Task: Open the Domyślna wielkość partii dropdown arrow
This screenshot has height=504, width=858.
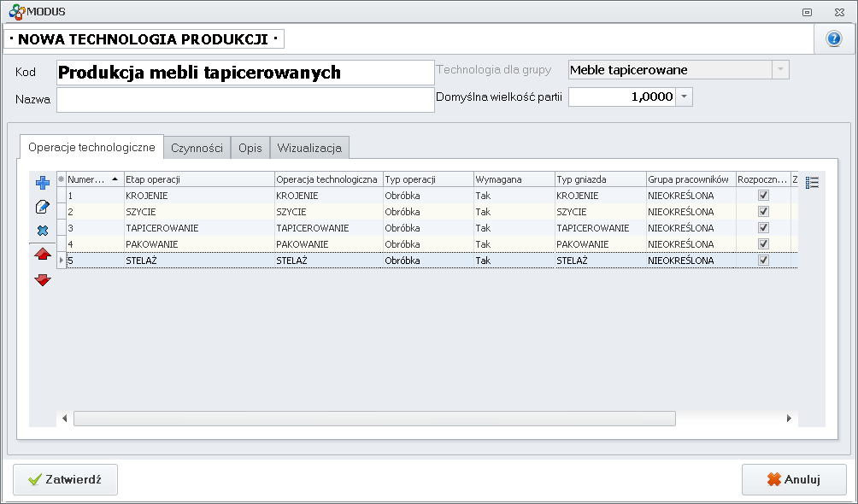Action: tap(684, 97)
